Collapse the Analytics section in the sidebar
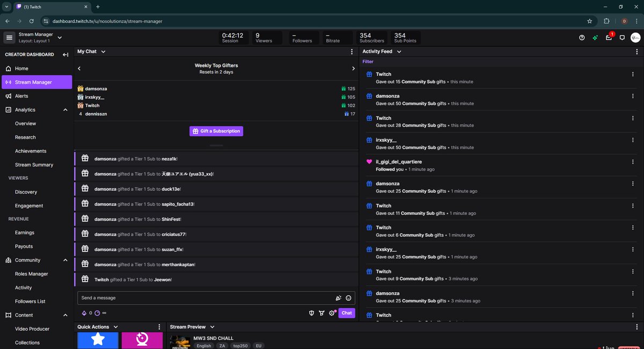Image resolution: width=644 pixels, height=349 pixels. coord(65,110)
